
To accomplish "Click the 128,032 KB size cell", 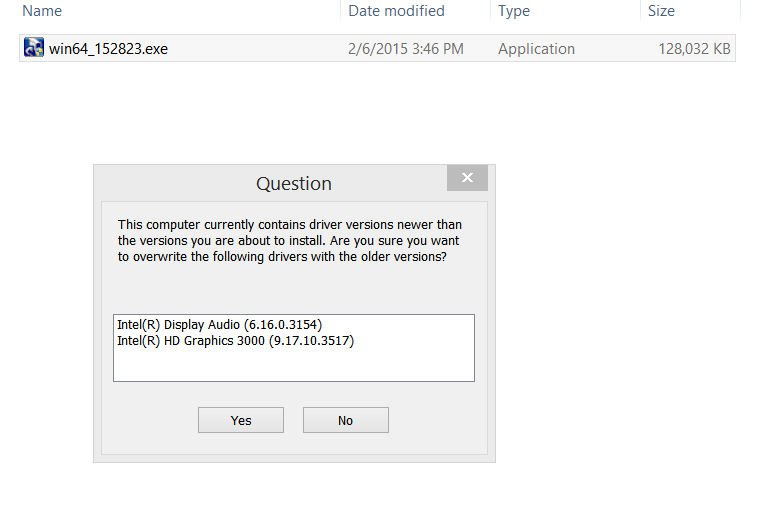I will 694,49.
